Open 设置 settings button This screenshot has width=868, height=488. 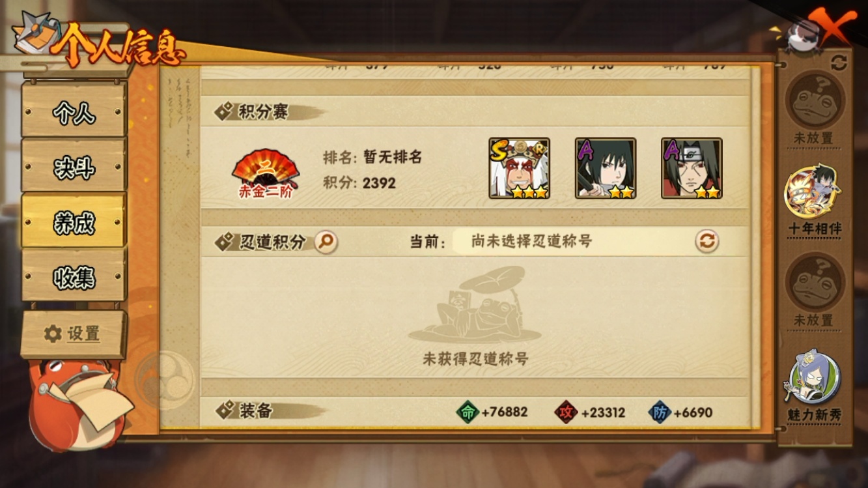coord(74,334)
